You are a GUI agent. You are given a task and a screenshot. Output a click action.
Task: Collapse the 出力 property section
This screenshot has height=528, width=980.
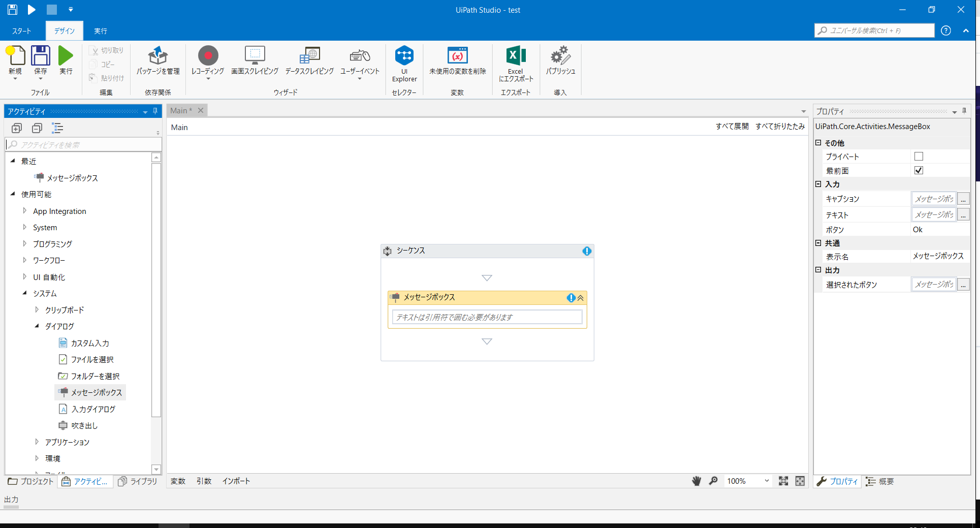(x=818, y=270)
